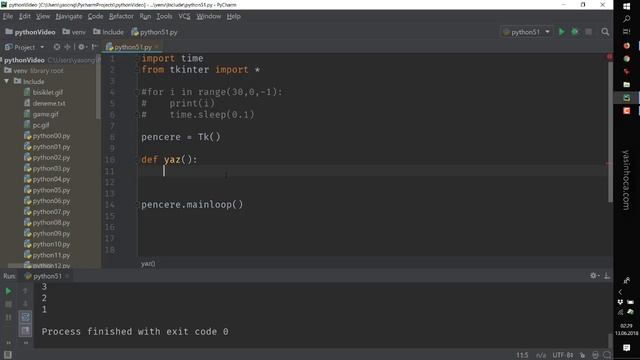Open File Explorer folder icon in taskbar
This screenshot has width=640, height=360.
tap(627, 84)
